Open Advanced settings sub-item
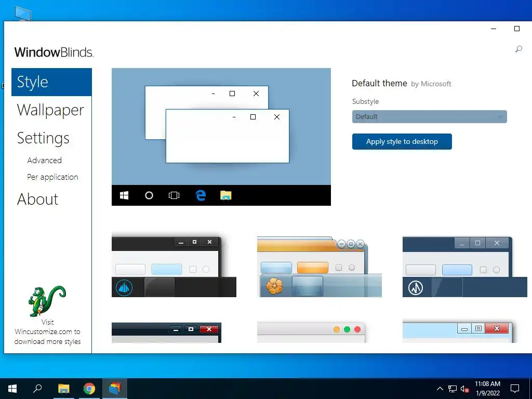 coord(45,160)
